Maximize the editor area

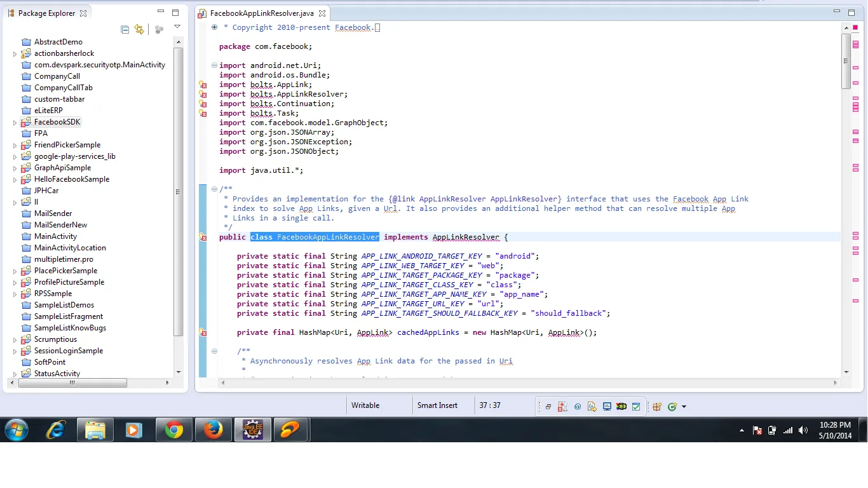pyautogui.click(x=851, y=12)
